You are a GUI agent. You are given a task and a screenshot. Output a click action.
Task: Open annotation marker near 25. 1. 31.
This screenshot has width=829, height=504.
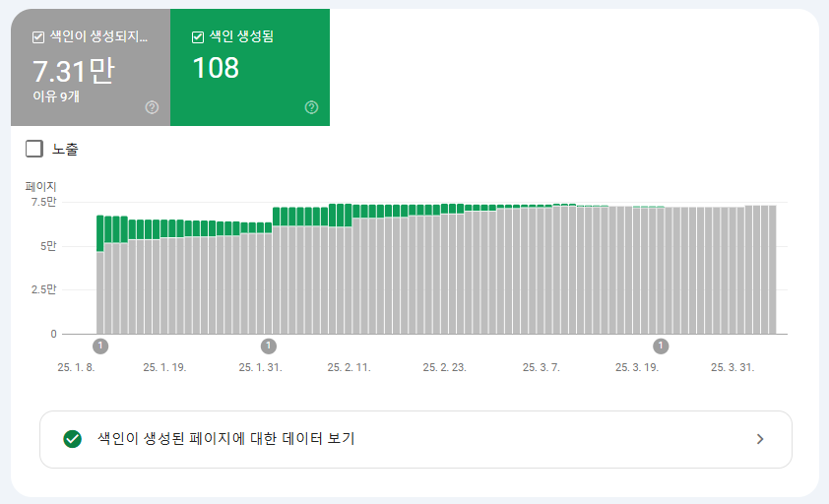(269, 346)
